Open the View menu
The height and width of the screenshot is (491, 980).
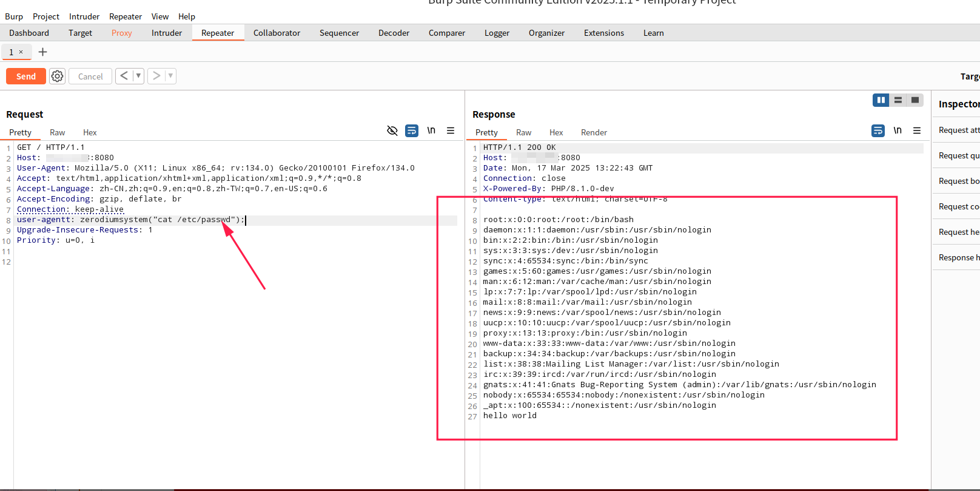160,16
